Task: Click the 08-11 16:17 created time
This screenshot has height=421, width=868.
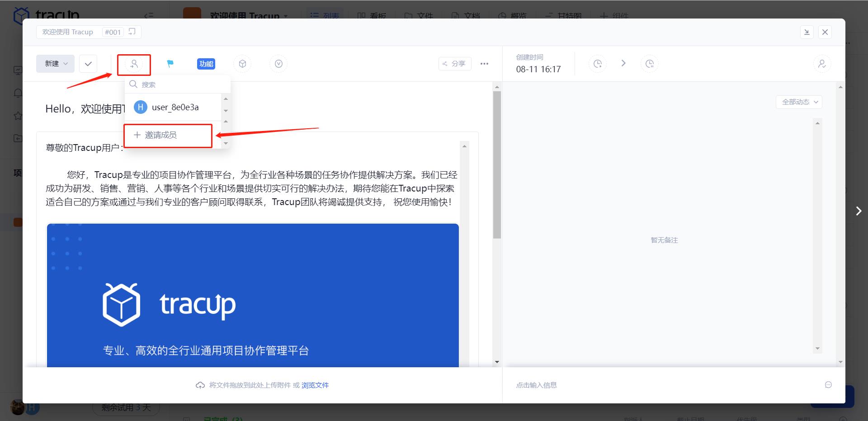Action: click(x=538, y=69)
